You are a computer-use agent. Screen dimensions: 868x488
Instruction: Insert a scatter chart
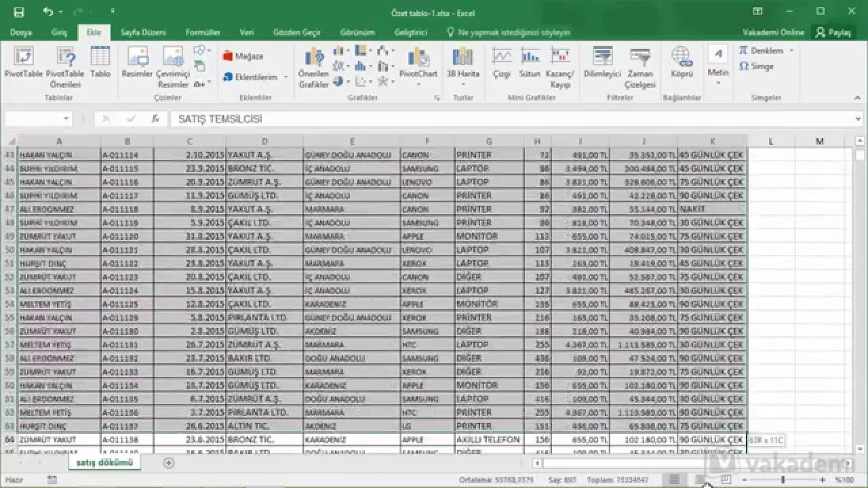[363, 82]
